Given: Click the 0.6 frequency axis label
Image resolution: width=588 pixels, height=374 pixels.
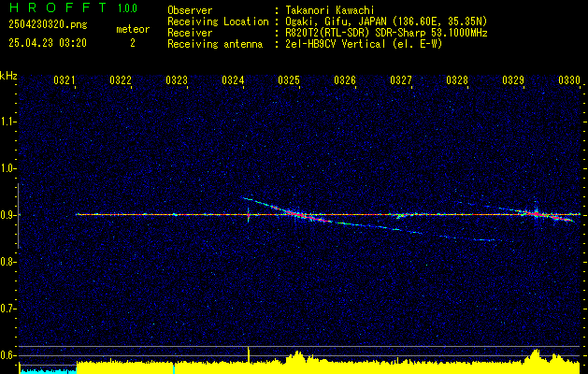Looking at the screenshot, I should pos(8,355).
